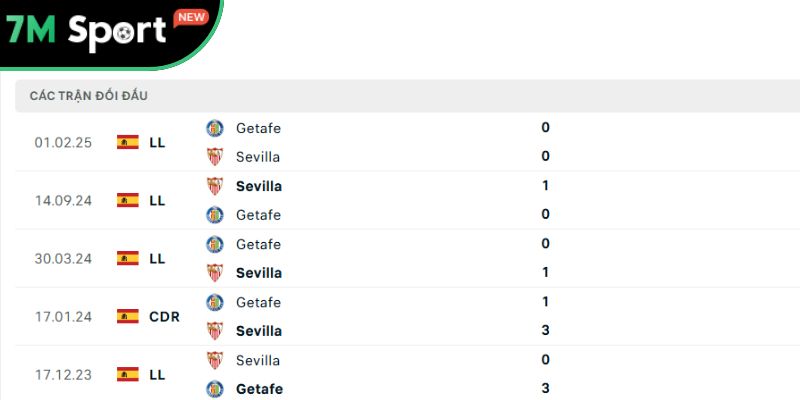
Task: Open bold Sevilla team name in 30.03.24 match
Action: tap(259, 273)
